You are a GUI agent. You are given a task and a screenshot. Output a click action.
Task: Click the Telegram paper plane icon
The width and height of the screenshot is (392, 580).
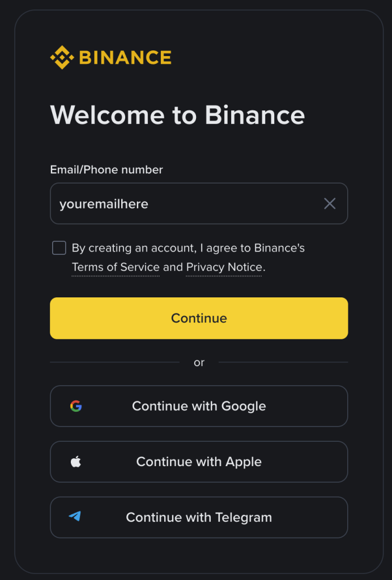75,517
